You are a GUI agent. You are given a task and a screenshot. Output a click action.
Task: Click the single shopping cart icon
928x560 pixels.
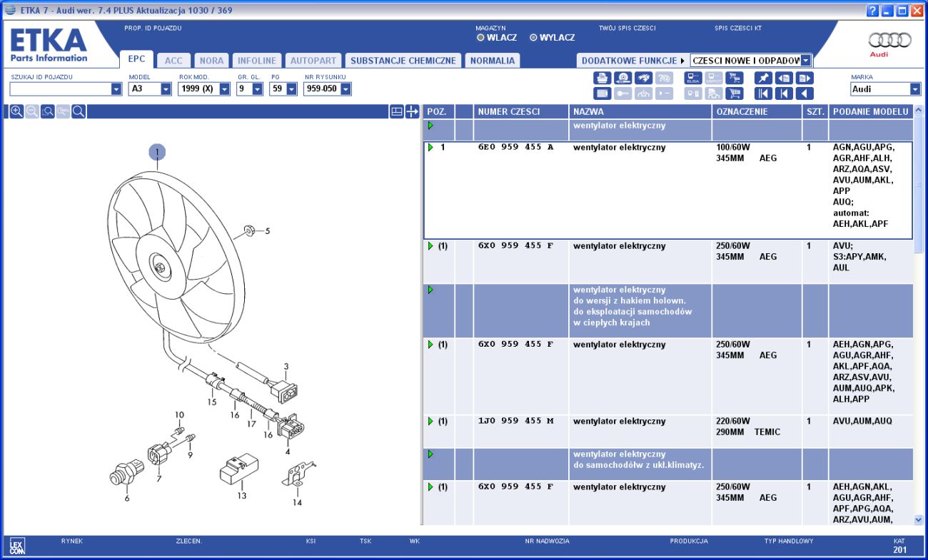coord(734,93)
